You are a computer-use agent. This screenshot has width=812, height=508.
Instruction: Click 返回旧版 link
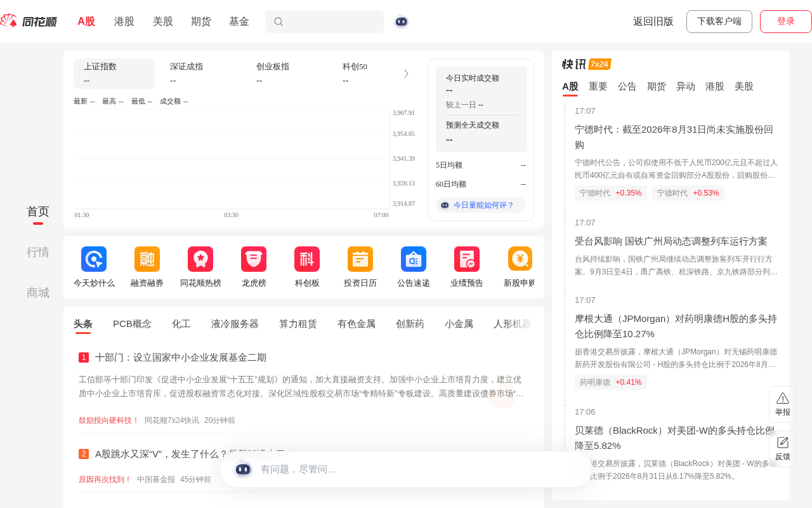pyautogui.click(x=653, y=22)
